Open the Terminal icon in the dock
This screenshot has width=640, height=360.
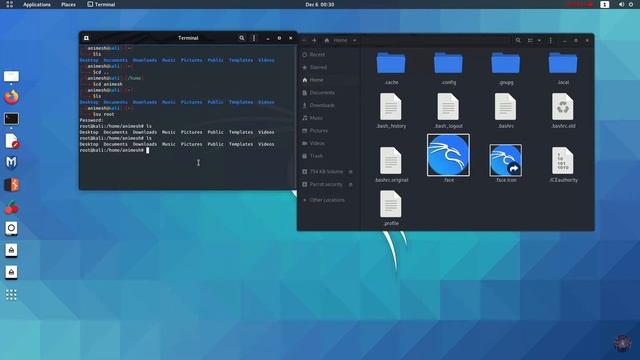tap(11, 119)
